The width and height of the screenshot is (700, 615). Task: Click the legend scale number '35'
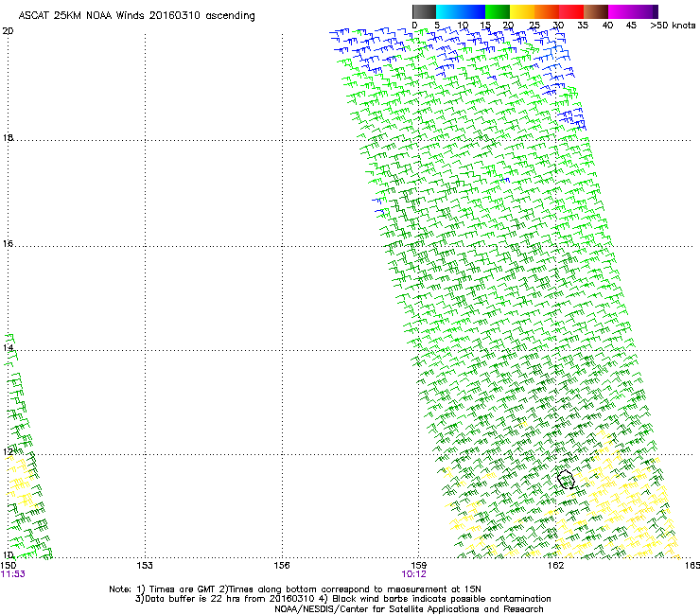(x=583, y=26)
